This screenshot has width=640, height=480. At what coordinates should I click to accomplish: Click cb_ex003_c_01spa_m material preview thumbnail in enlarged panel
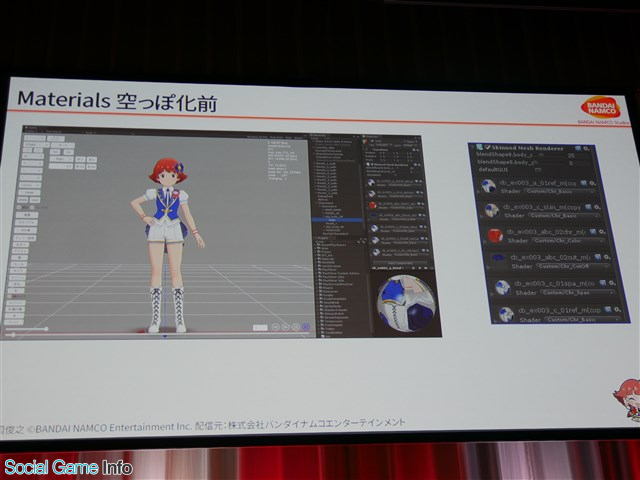click(503, 287)
